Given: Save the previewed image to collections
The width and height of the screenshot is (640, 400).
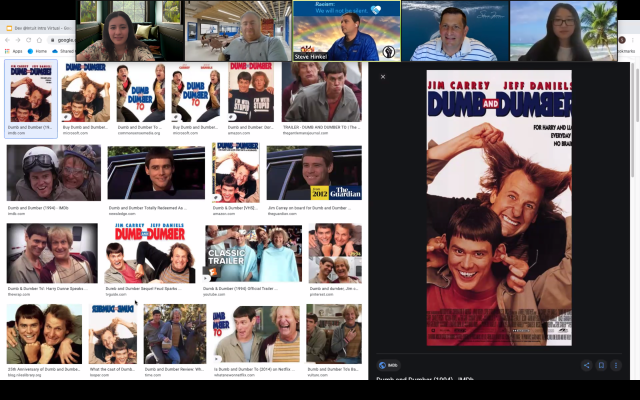Looking at the screenshot, I should coord(601,365).
